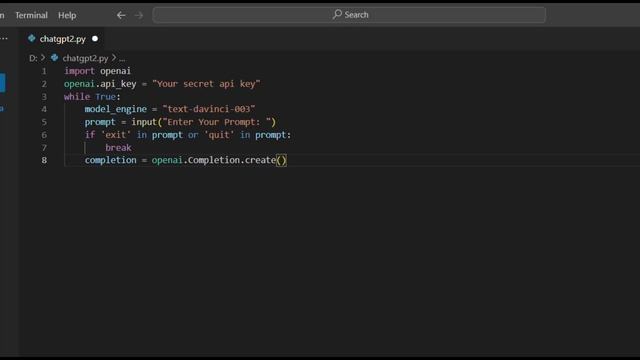
Task: Click the 'exit' string on line 6
Action: [116, 135]
